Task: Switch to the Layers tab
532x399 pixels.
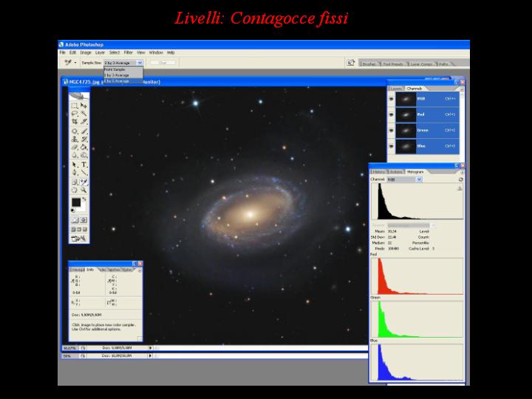Action: tap(396, 89)
